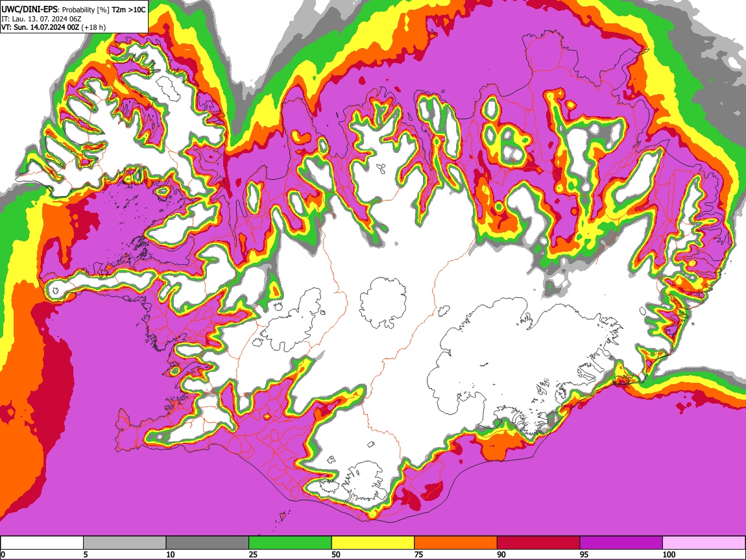746x560 pixels.
Task: Pick the crimson 90–95% legend swatch
Action: tap(538, 543)
